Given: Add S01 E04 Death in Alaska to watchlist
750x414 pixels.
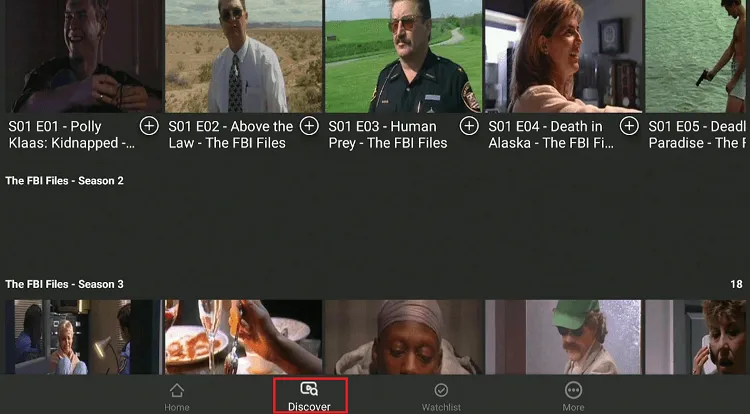Looking at the screenshot, I should (629, 126).
